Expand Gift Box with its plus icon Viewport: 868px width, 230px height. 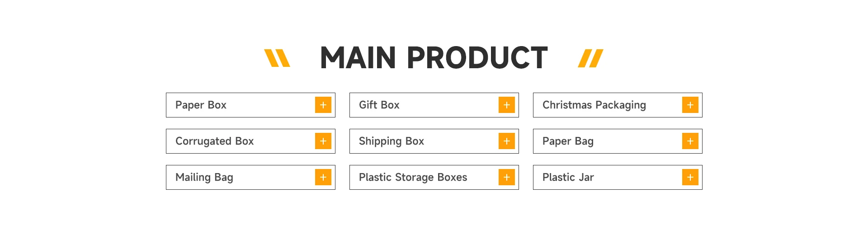(x=507, y=105)
